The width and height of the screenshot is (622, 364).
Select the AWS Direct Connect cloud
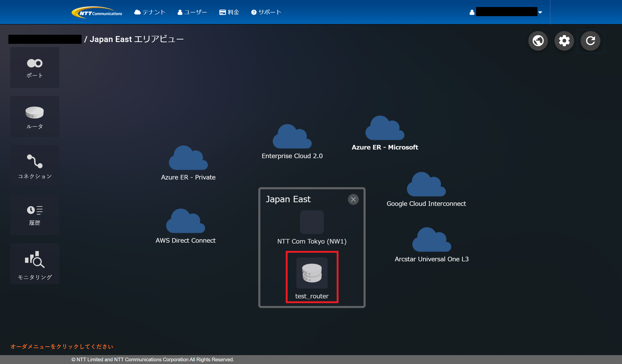pyautogui.click(x=185, y=221)
